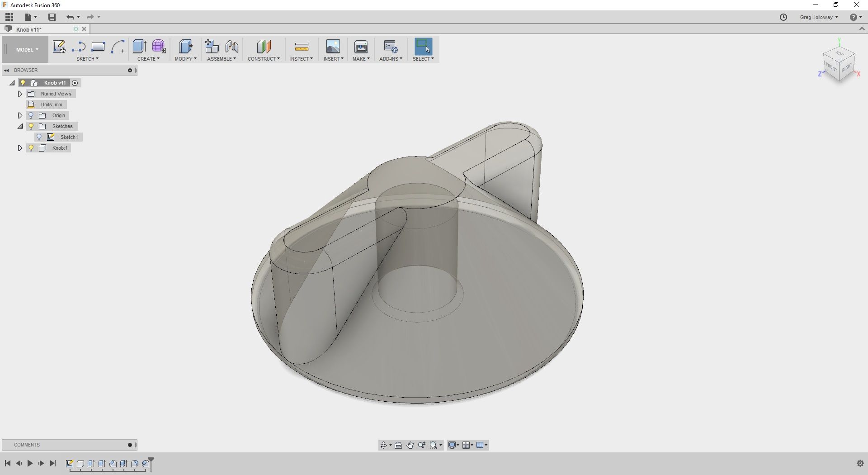This screenshot has height=475, width=868.
Task: Click the Measure ruler icon in Inspect
Action: click(301, 47)
